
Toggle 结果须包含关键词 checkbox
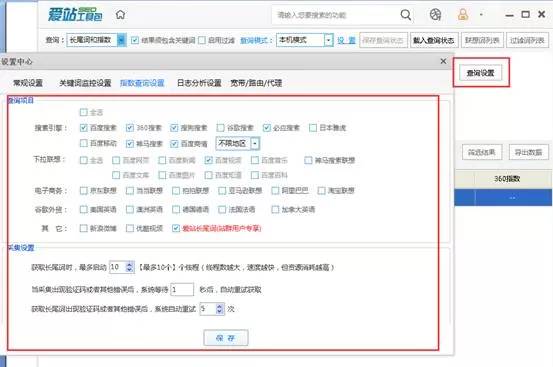click(x=135, y=40)
